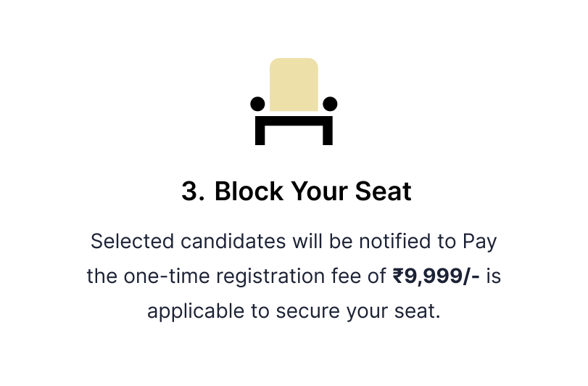Click the right armrest dot of the seat icon

330,104
